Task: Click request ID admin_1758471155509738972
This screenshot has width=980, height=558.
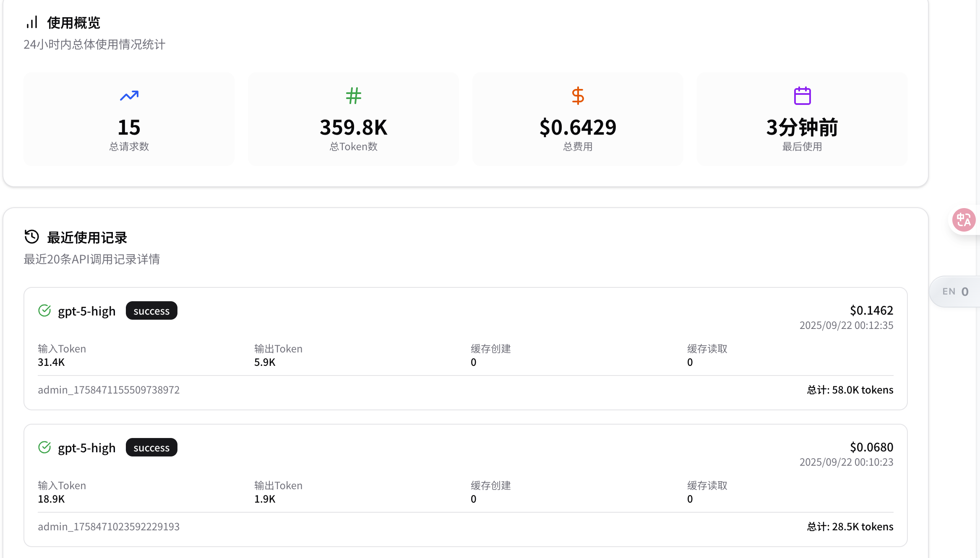Action: pos(109,390)
